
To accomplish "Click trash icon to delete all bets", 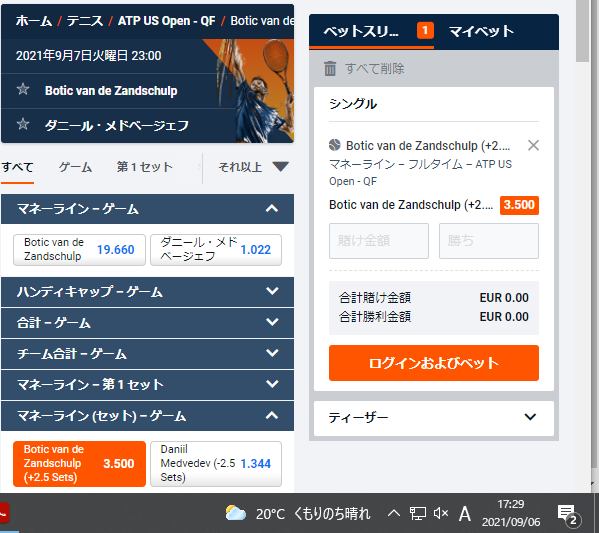I will point(330,69).
